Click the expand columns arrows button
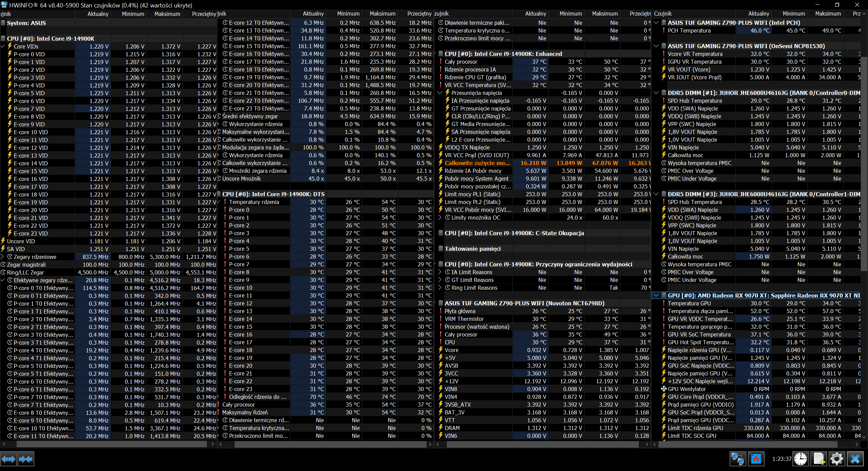 [8, 459]
